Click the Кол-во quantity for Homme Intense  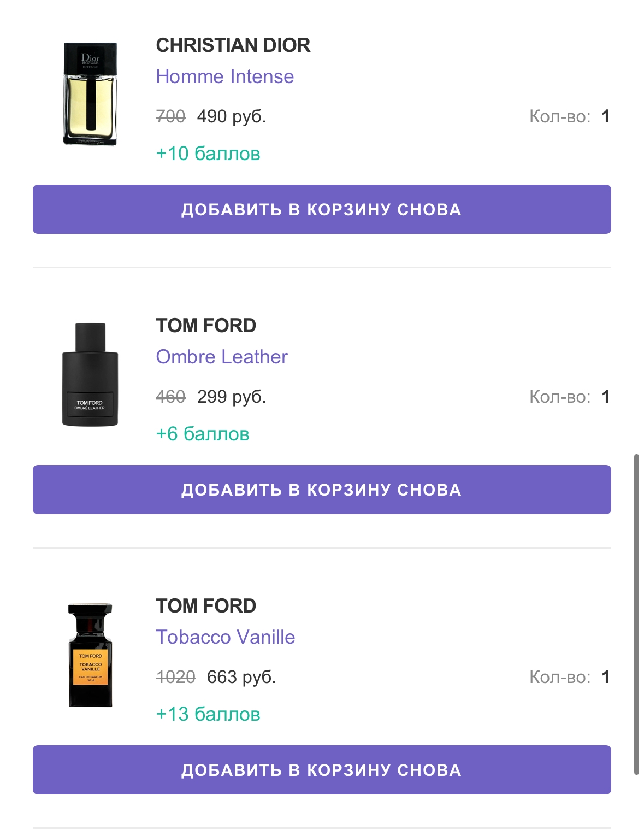[569, 116]
